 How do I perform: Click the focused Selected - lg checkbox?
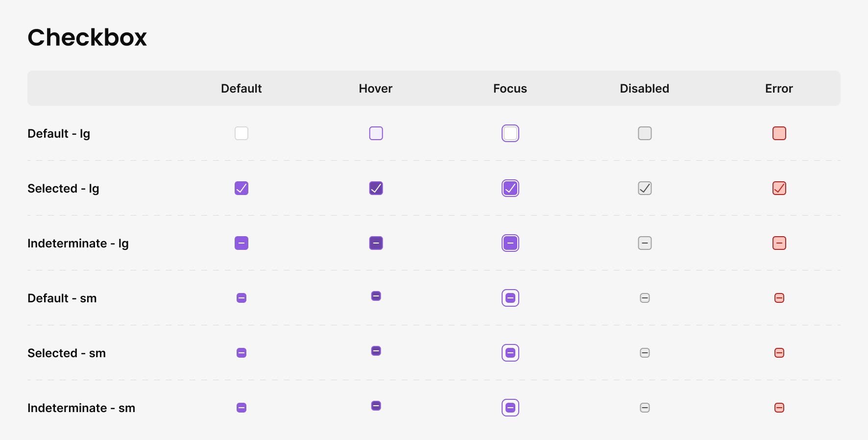pos(510,188)
